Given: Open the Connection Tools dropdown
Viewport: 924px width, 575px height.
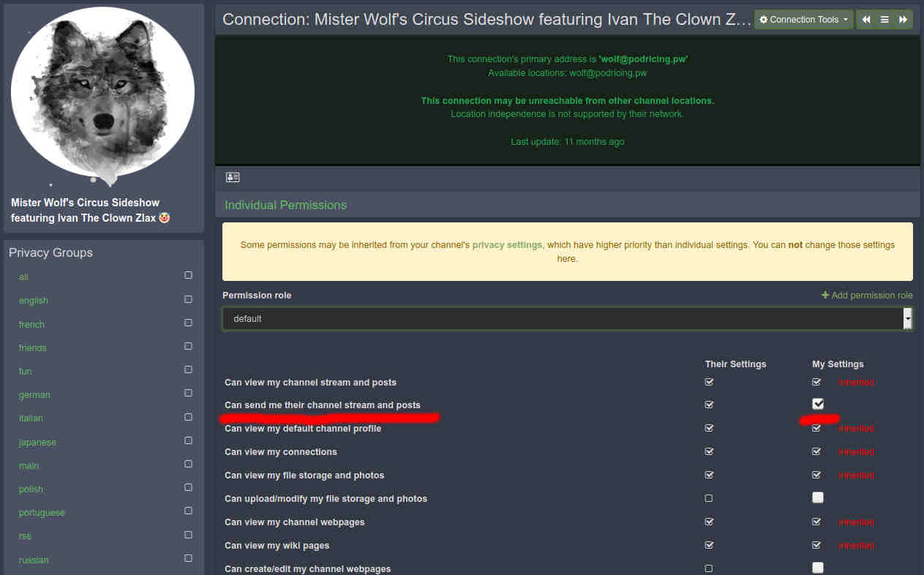Looking at the screenshot, I should click(803, 20).
